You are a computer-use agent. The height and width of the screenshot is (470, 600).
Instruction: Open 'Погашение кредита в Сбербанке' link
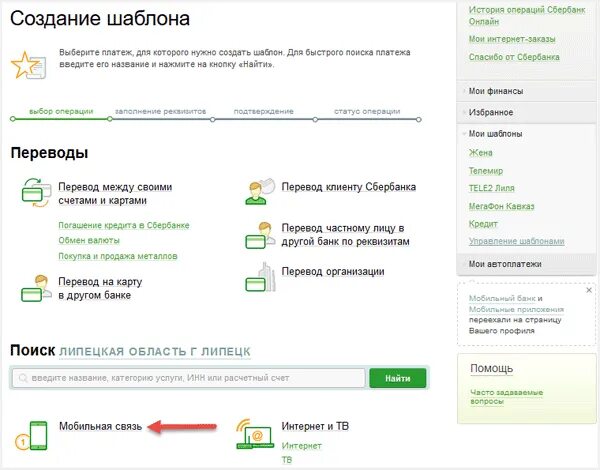pos(124,225)
